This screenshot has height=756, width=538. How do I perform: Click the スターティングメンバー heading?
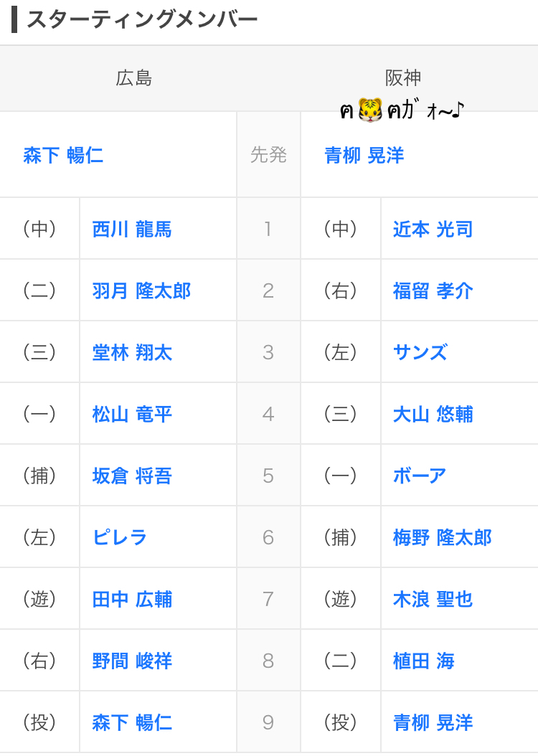tap(141, 20)
